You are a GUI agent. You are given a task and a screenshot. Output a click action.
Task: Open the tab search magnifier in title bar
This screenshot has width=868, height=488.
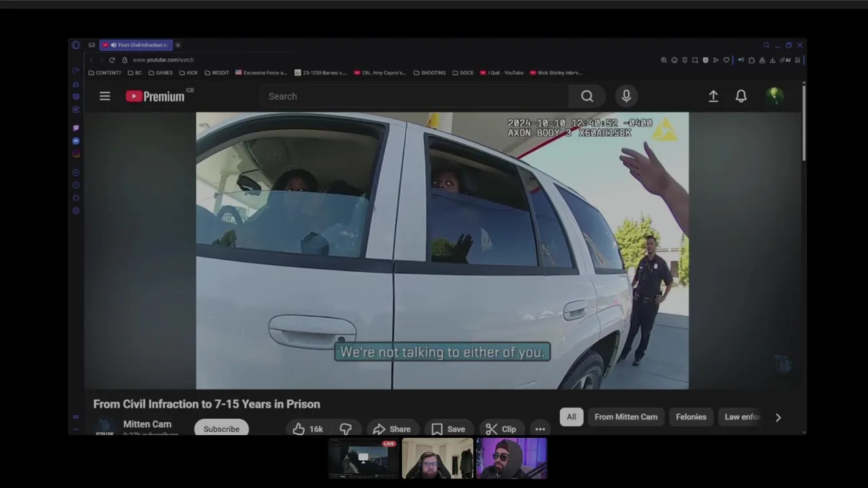click(x=766, y=45)
